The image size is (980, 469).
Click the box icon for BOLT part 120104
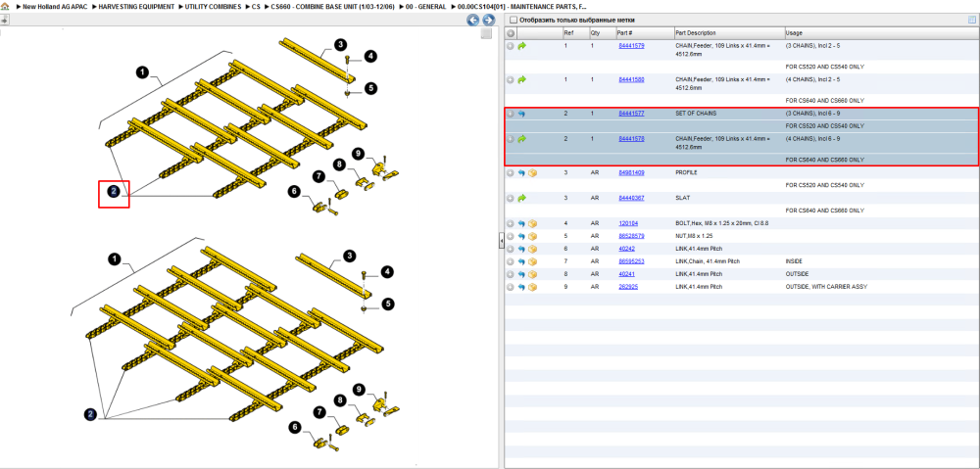click(532, 223)
